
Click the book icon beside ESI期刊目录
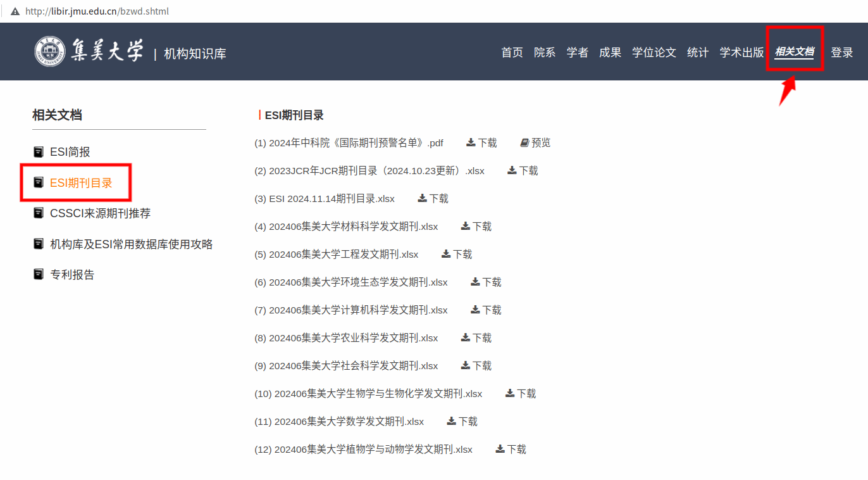pyautogui.click(x=39, y=183)
